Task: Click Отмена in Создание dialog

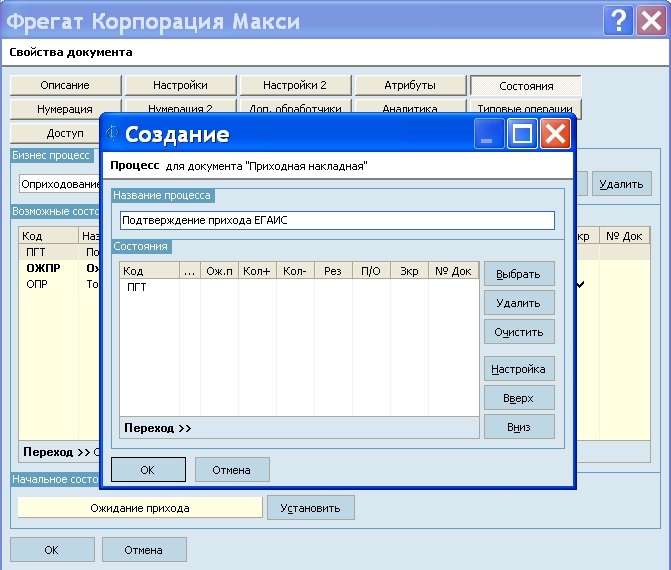Action: (232, 469)
